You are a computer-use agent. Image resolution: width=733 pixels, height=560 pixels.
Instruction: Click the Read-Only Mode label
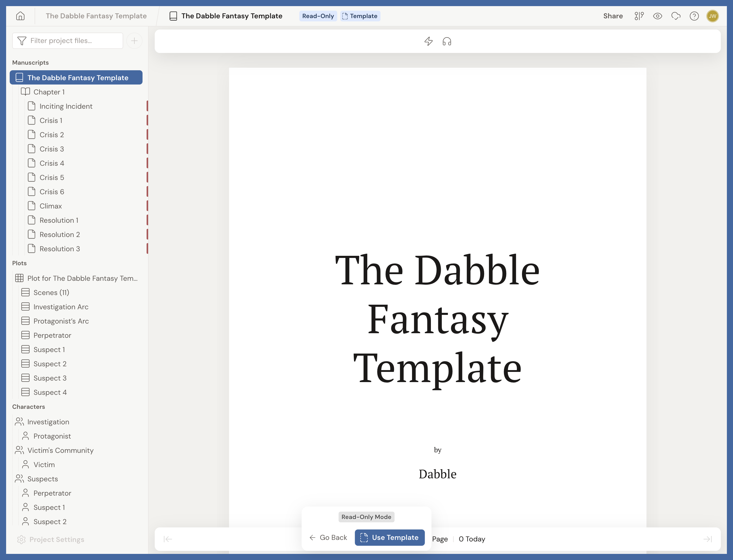point(366,517)
